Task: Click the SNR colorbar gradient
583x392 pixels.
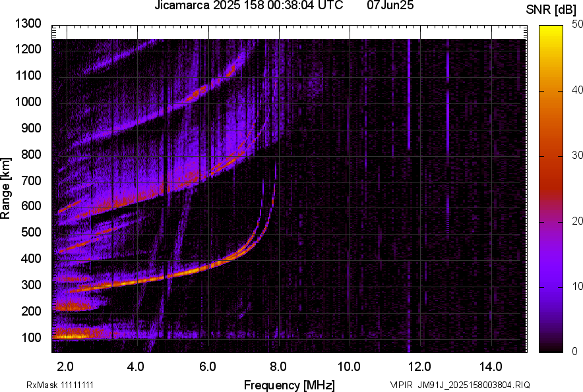Action: pos(551,189)
